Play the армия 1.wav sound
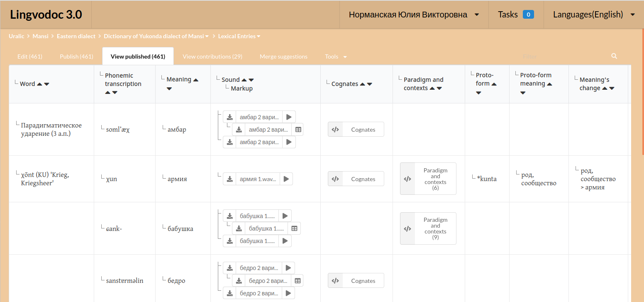This screenshot has width=644, height=302. pos(286,179)
